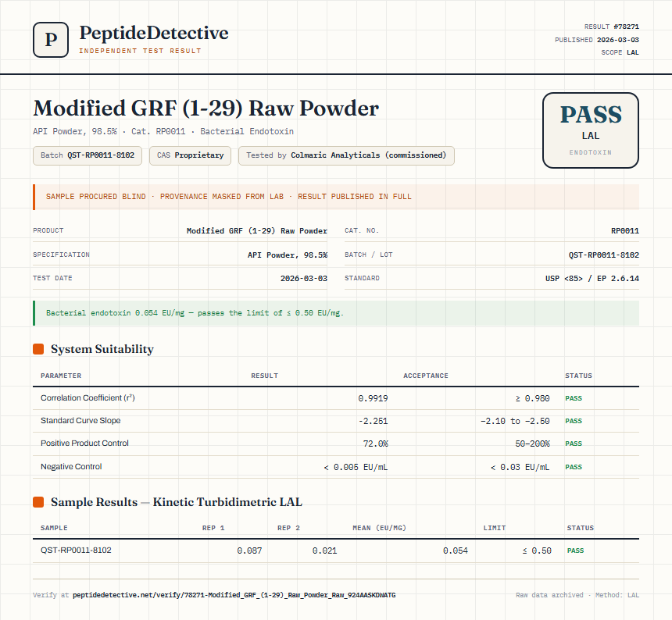This screenshot has height=620, width=672.
Task: Click the 72.0% recovery result
Action: [x=375, y=444]
